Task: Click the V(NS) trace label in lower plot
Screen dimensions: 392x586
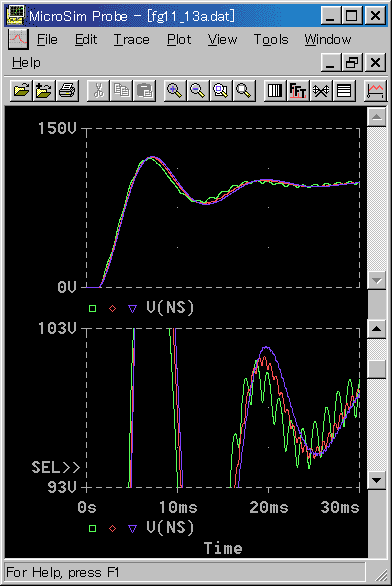Action: [x=170, y=527]
